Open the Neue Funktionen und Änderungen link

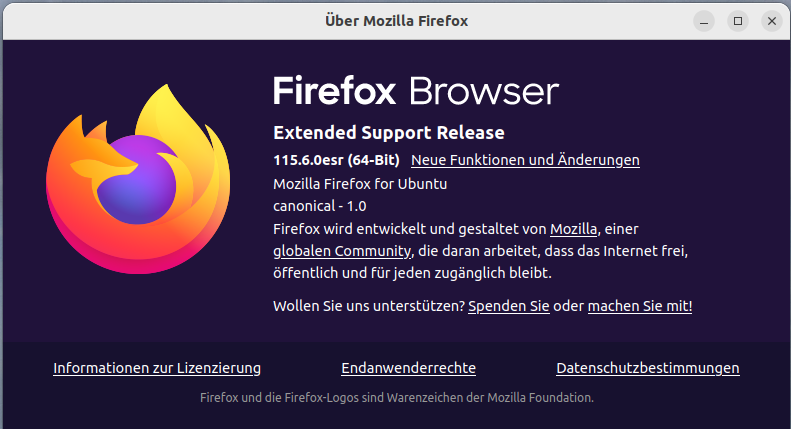tap(525, 160)
